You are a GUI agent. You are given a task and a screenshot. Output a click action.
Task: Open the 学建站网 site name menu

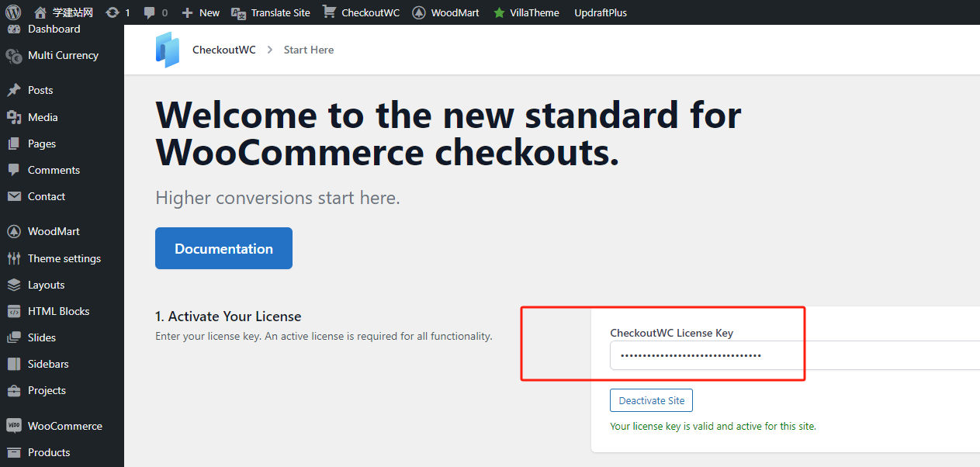[64, 12]
